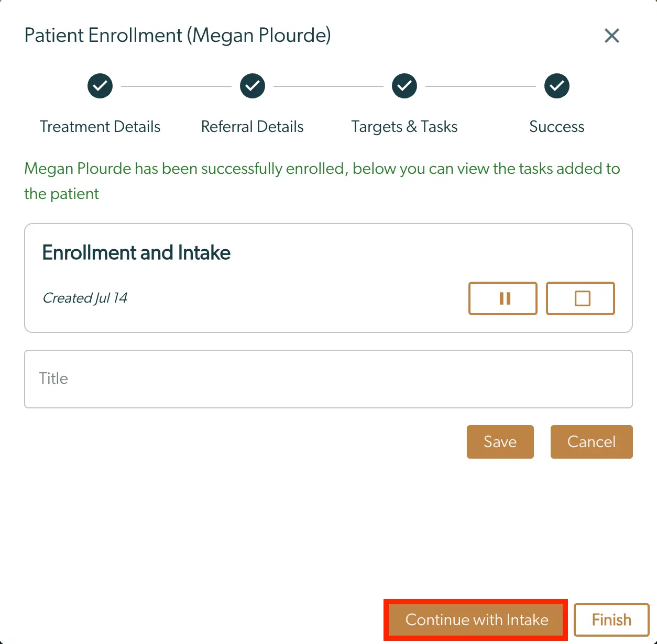
Task: Select the Treatment Details step label
Action: pyautogui.click(x=100, y=126)
